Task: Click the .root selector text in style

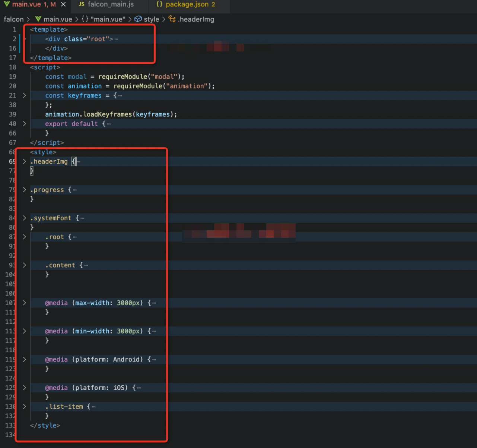Action: coord(54,237)
